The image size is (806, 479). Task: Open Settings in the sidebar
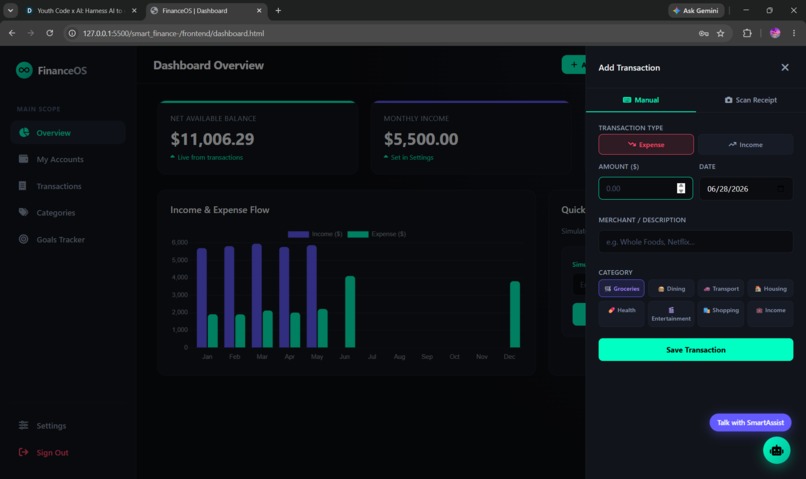68,426
